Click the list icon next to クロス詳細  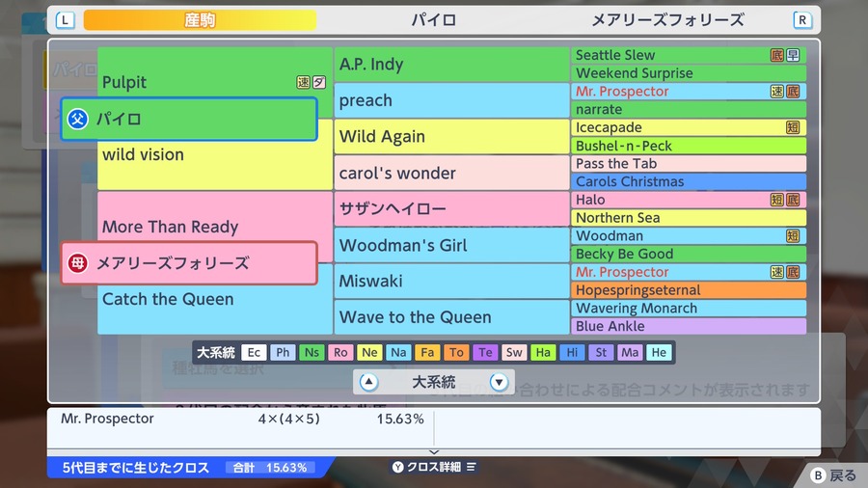(x=471, y=467)
